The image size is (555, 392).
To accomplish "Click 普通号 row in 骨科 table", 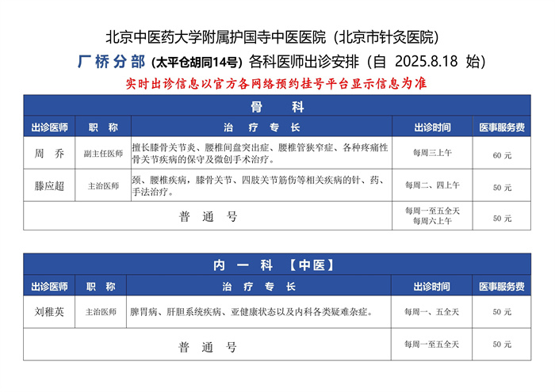I will 208,216.
